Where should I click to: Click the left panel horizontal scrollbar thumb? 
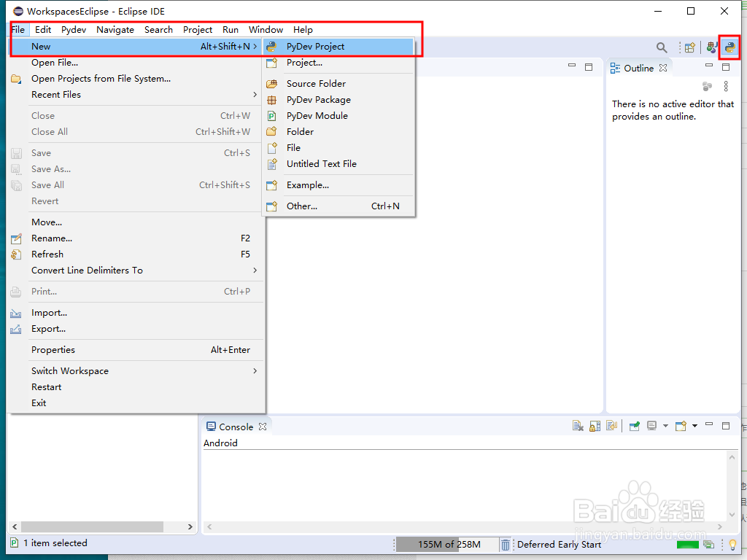92,526
